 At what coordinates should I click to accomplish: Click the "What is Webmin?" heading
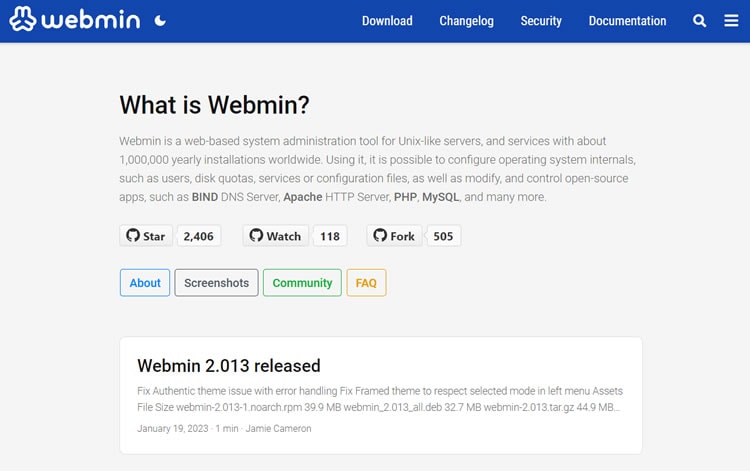click(214, 105)
